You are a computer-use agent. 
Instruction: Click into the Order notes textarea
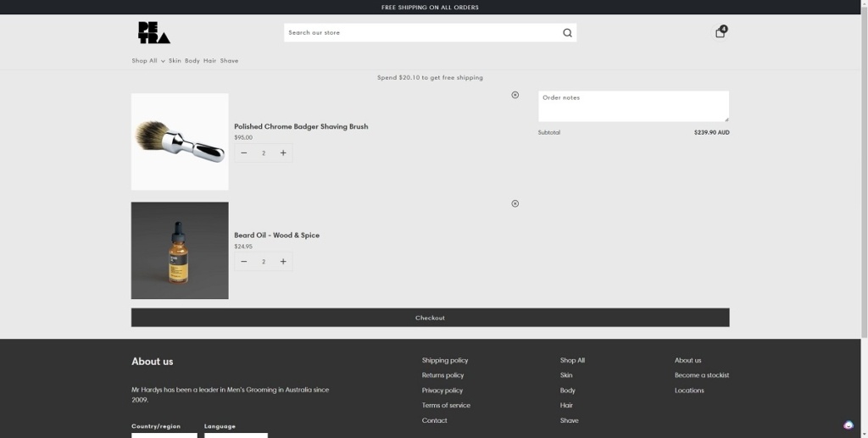click(632, 107)
